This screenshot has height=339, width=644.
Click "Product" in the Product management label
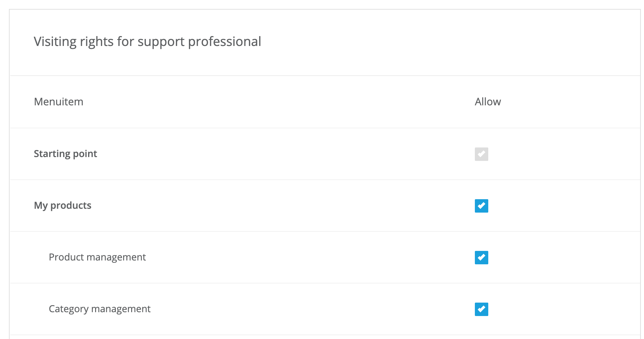coord(66,257)
